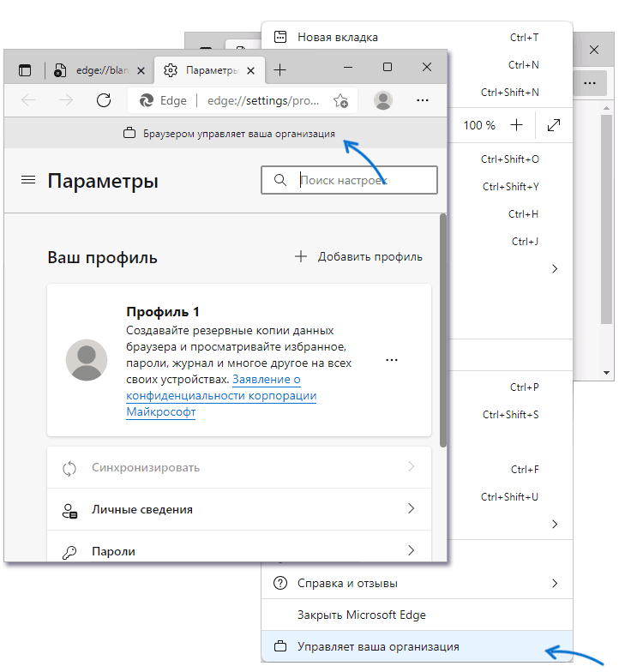The width and height of the screenshot is (619, 672).
Task: Click the Личные сведения person icon
Action: (x=69, y=511)
